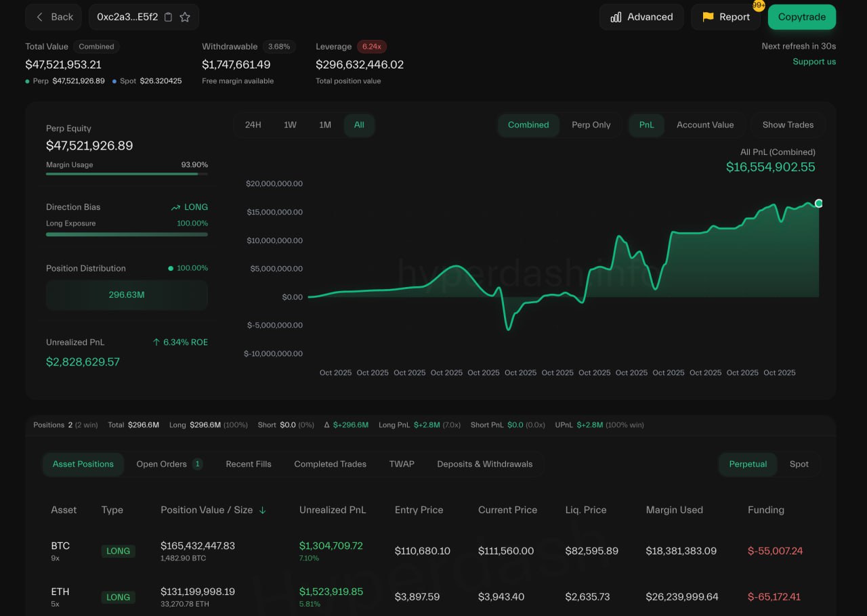Image resolution: width=867 pixels, height=616 pixels.
Task: Switch to the Deposits & Withdrawals tab
Action: point(484,464)
